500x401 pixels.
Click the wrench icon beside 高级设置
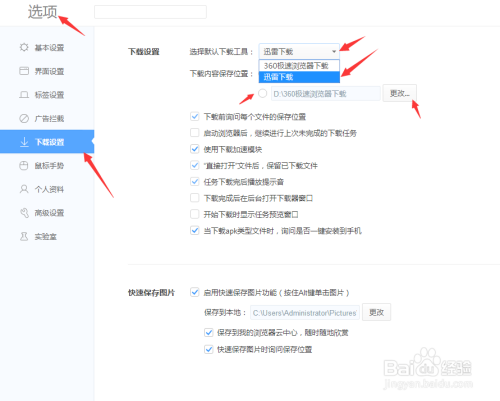coord(25,213)
